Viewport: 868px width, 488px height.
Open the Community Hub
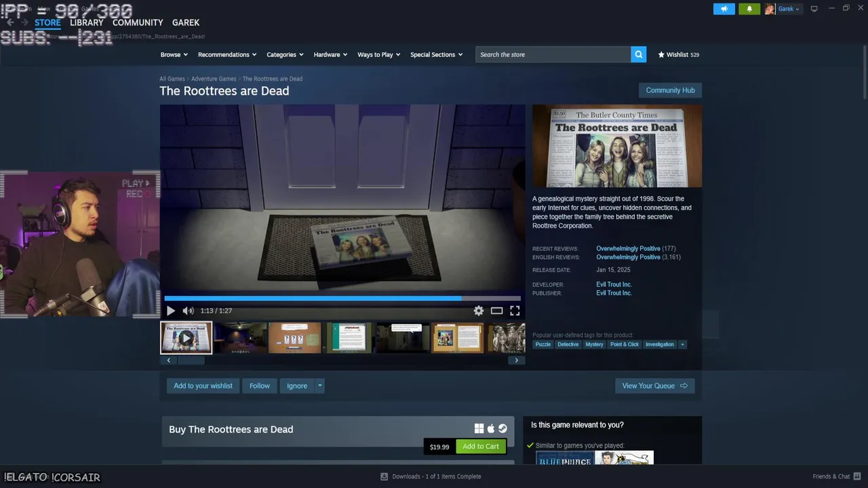tap(670, 90)
